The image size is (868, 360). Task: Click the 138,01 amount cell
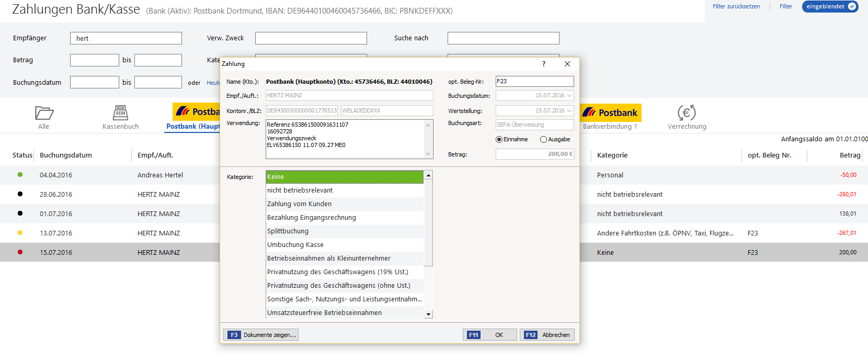pos(848,213)
